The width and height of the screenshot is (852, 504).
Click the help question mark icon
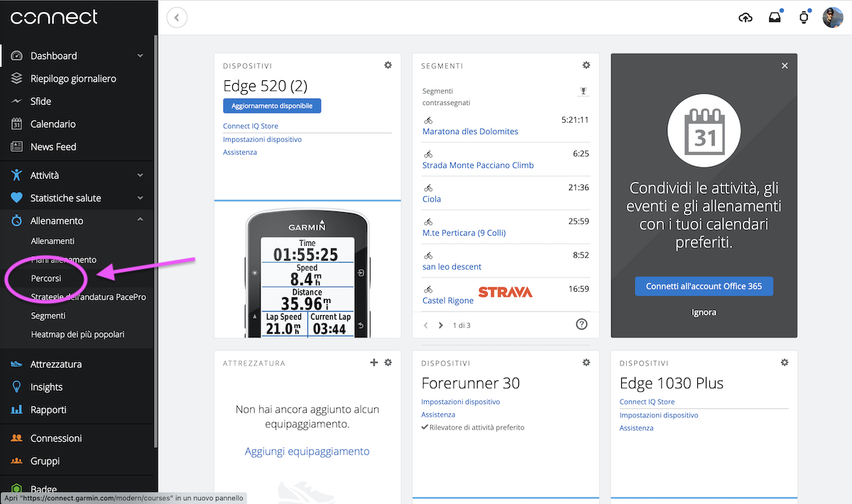[x=581, y=324]
